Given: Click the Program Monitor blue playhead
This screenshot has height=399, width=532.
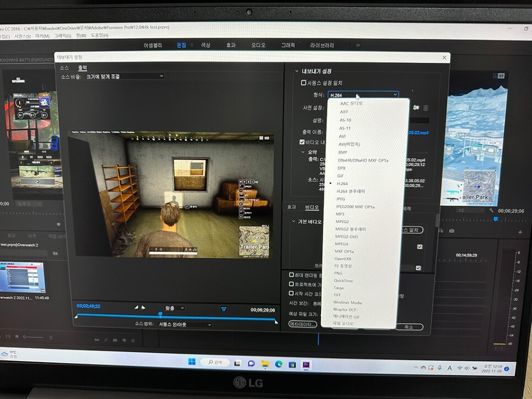Looking at the screenshot, I should [496, 220].
